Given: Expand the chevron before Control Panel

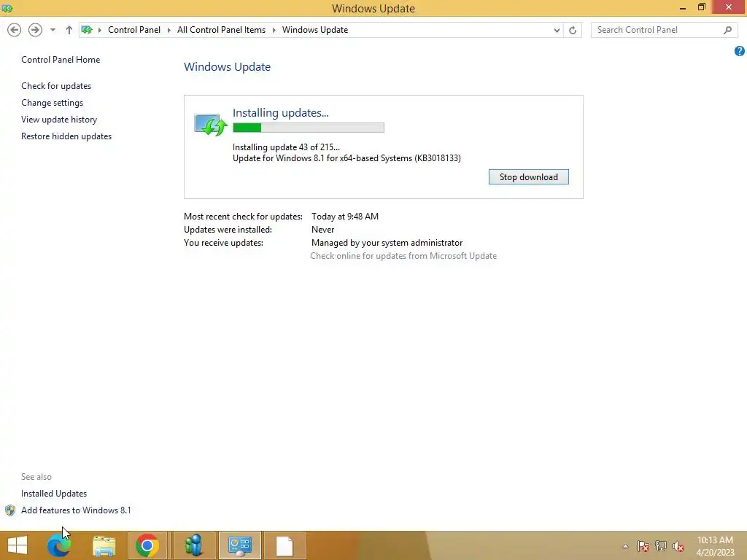Looking at the screenshot, I should pyautogui.click(x=99, y=30).
